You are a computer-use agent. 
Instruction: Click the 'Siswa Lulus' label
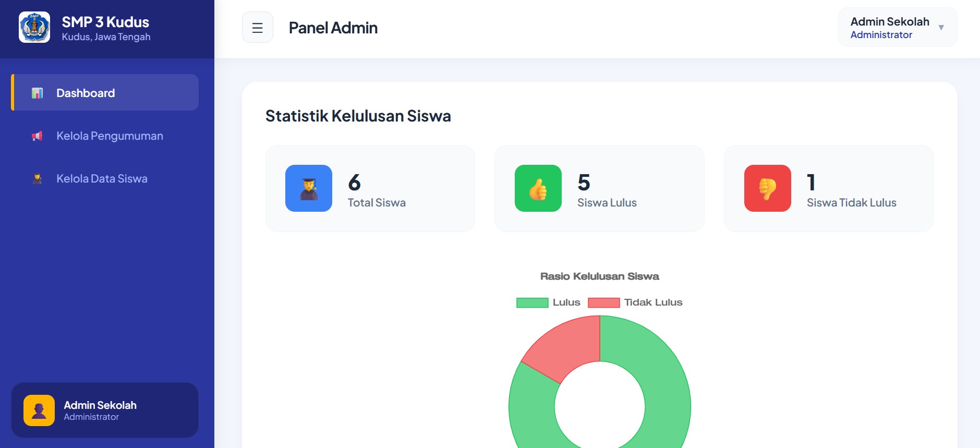tap(607, 203)
